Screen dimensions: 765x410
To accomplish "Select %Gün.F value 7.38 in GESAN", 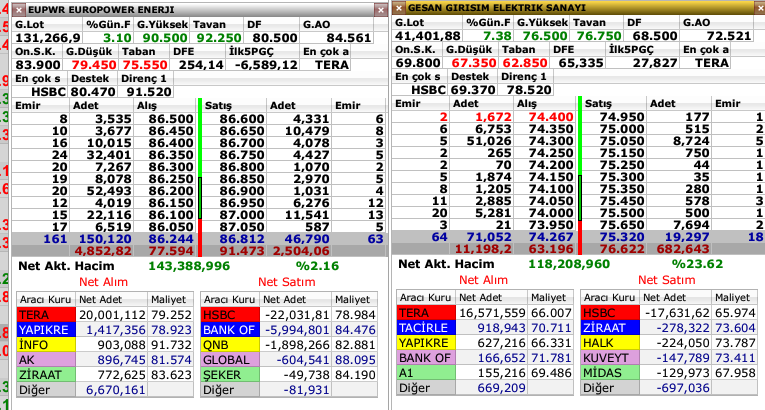I will click(497, 36).
